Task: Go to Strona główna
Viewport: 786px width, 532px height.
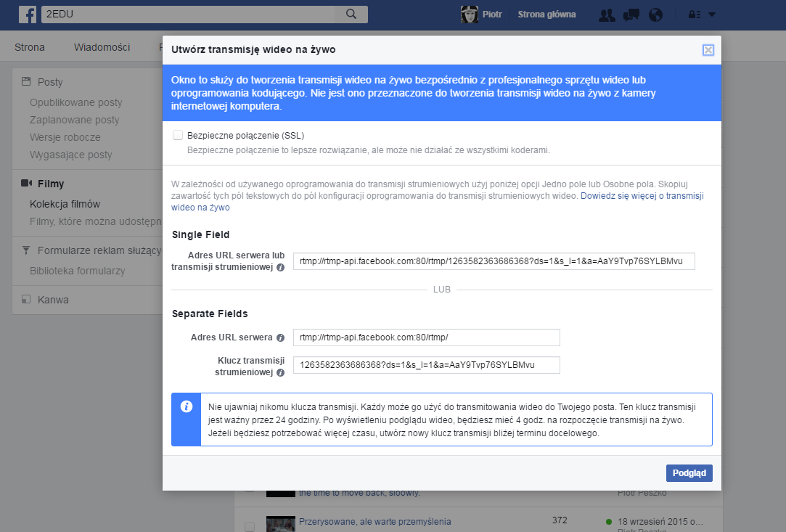Action: (x=546, y=15)
